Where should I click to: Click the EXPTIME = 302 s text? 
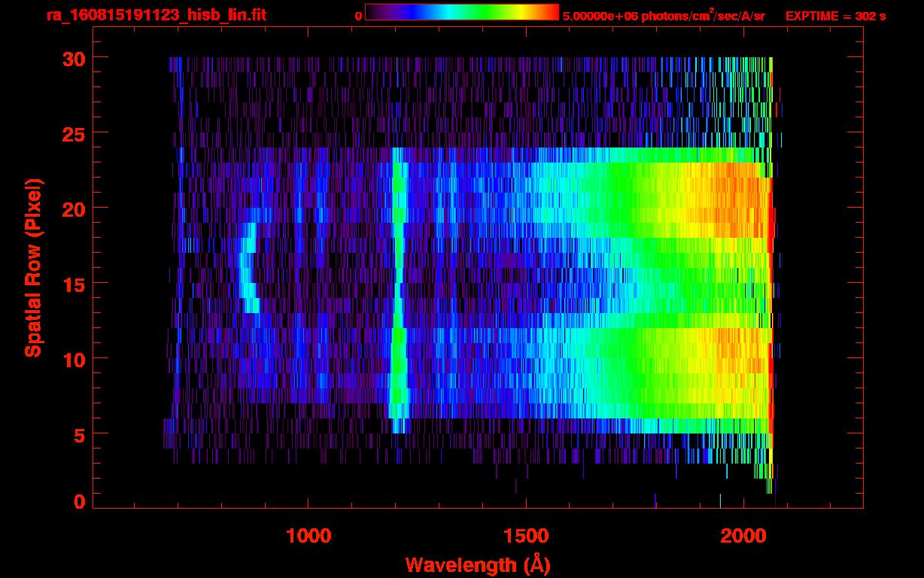click(835, 16)
